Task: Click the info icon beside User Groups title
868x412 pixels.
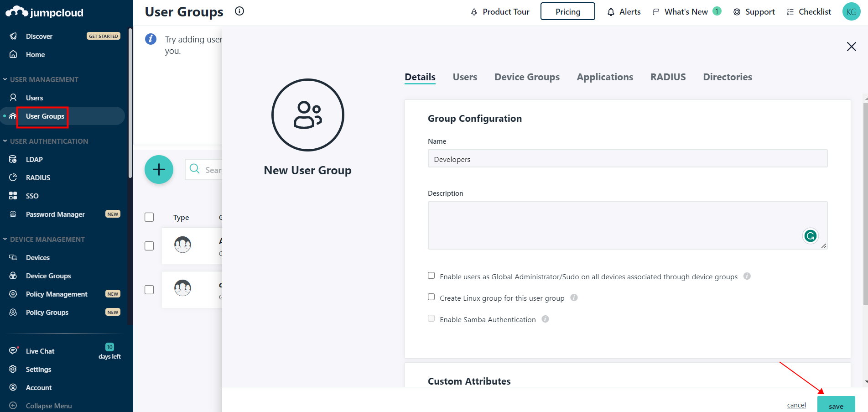Action: coord(239,11)
